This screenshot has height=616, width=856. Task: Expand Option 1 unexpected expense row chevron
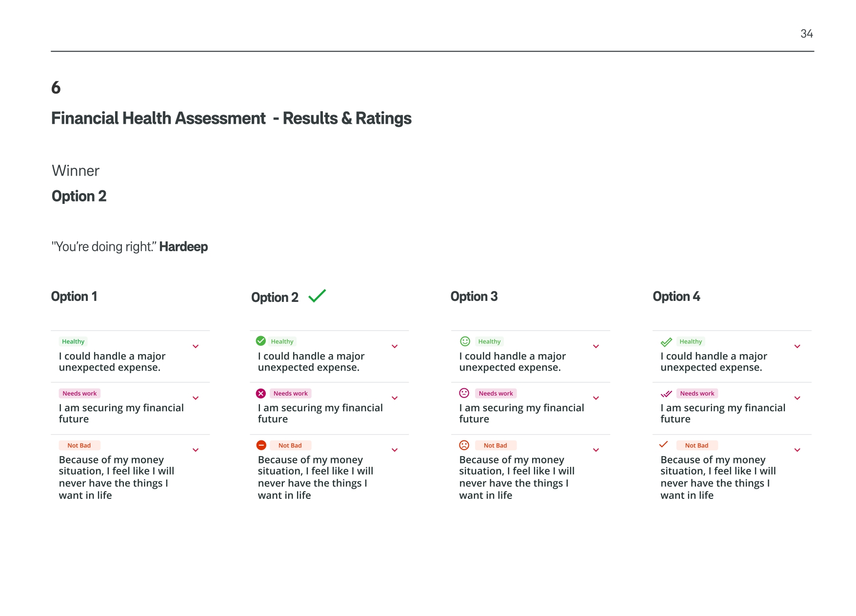click(196, 346)
